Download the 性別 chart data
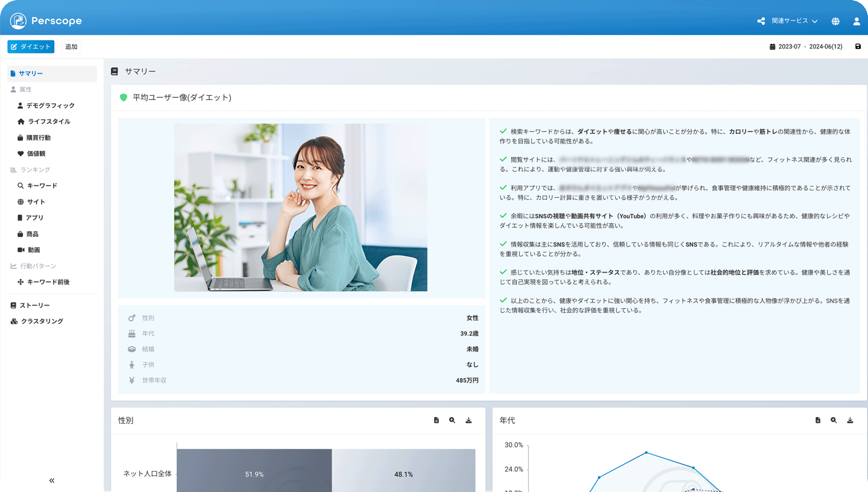Image resolution: width=868 pixels, height=492 pixels. [468, 420]
